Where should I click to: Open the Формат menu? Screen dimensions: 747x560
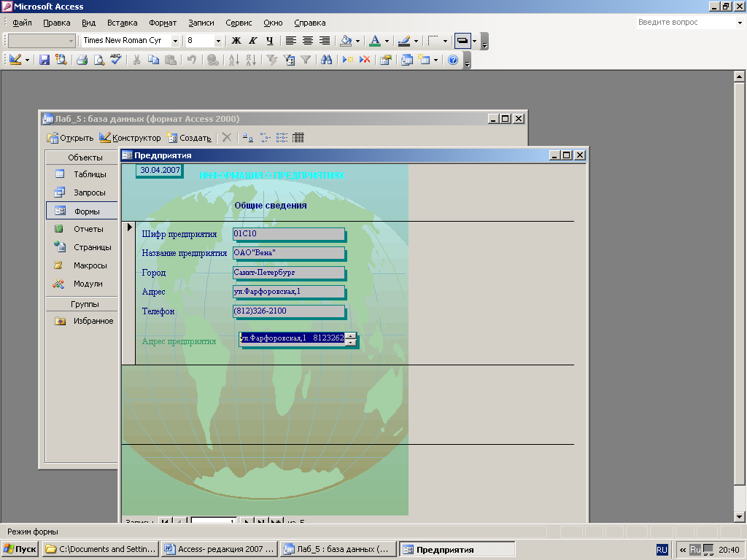[x=163, y=23]
